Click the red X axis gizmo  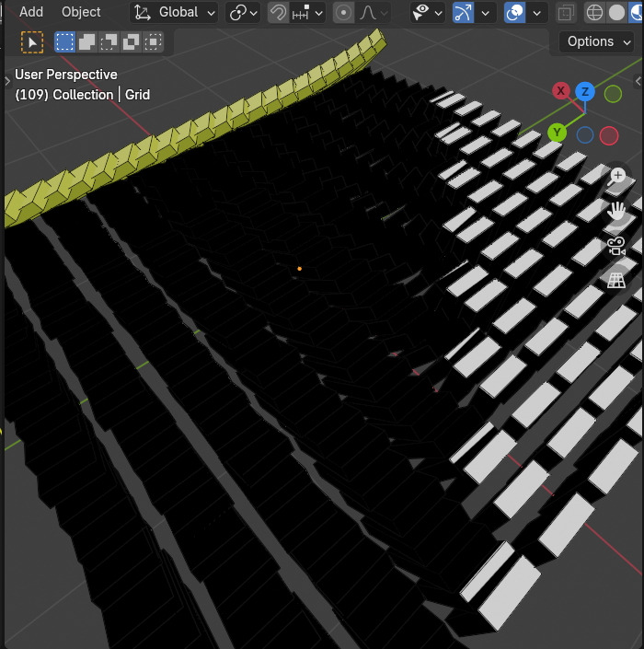[x=561, y=90]
